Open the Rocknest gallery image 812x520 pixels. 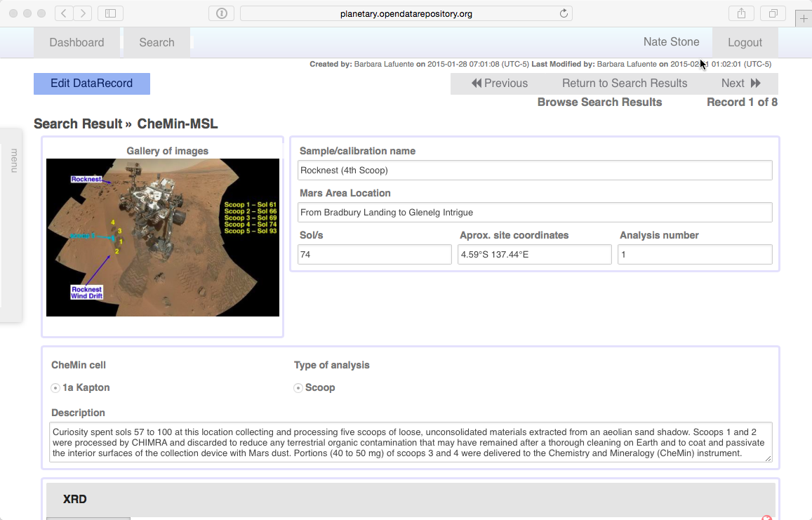(x=163, y=237)
